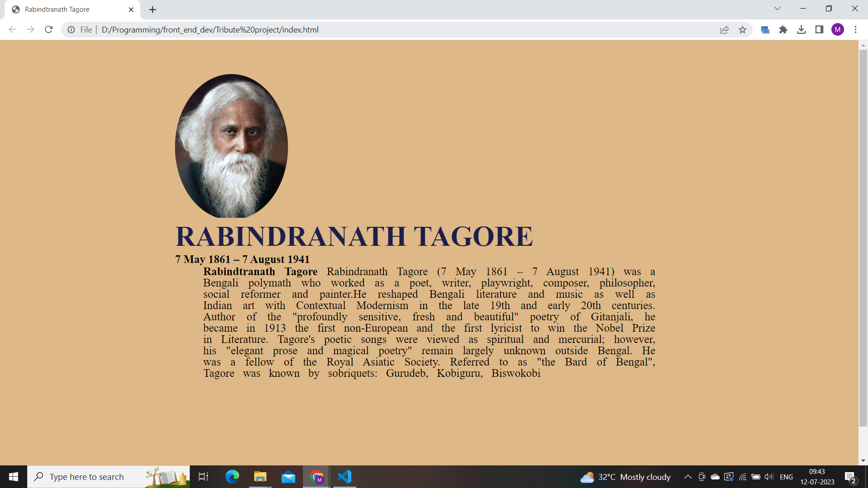Expand the tab search chevron
The width and height of the screenshot is (868, 488).
click(777, 9)
